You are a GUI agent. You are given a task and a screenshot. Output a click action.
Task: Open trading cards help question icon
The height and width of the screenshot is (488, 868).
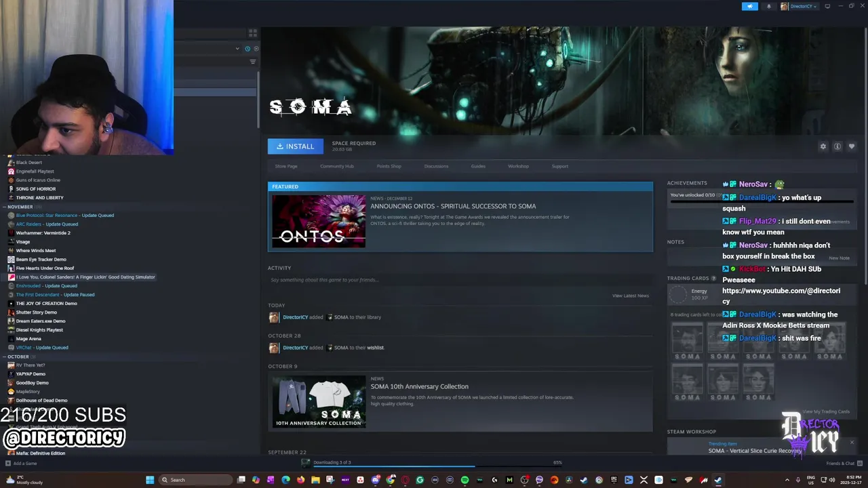tap(713, 279)
